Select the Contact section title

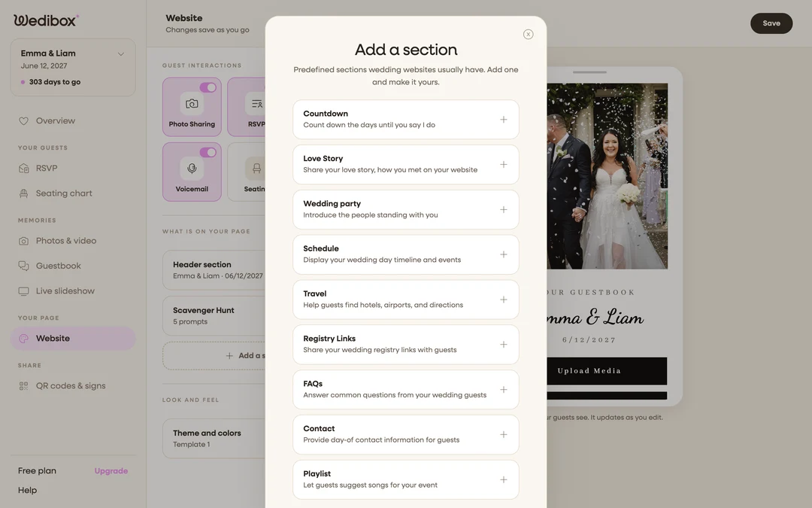tap(319, 429)
